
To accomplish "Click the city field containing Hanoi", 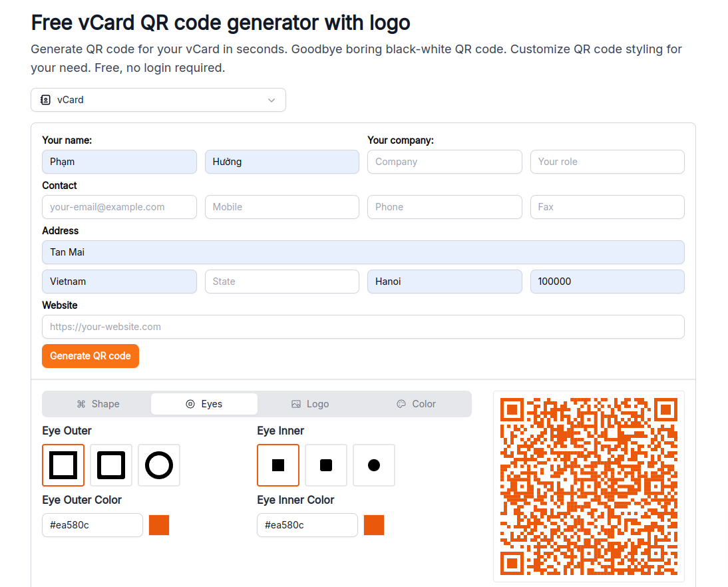I will [x=445, y=282].
